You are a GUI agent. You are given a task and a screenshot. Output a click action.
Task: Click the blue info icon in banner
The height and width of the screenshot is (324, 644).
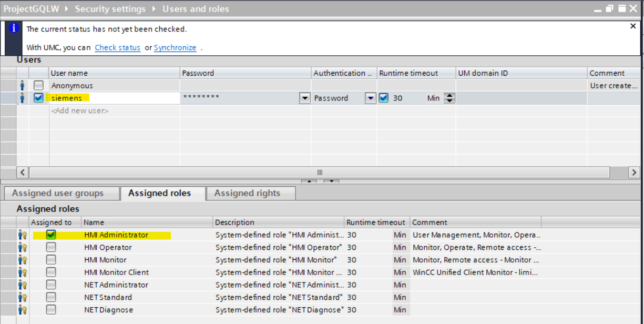coord(14,28)
